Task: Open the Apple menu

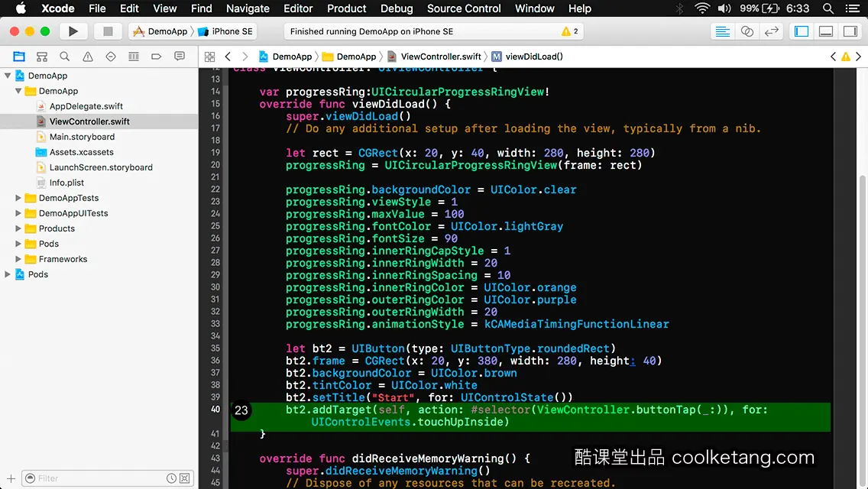Action: pos(21,8)
